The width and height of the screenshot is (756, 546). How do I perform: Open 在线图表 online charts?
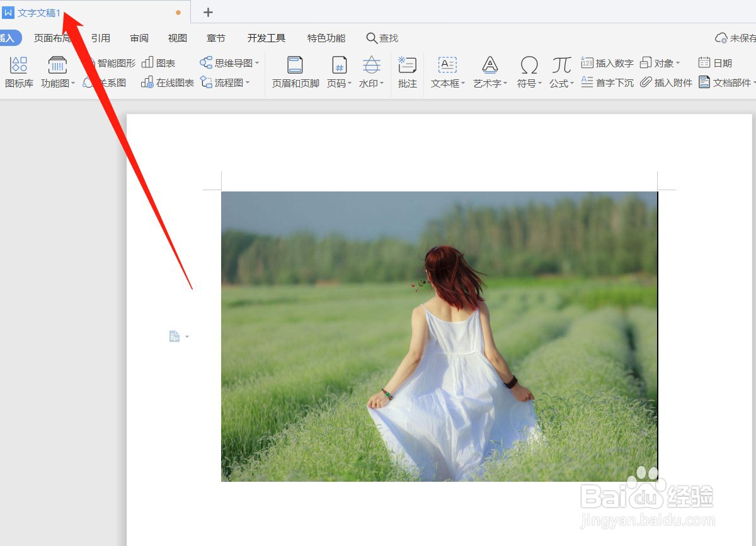(x=168, y=82)
